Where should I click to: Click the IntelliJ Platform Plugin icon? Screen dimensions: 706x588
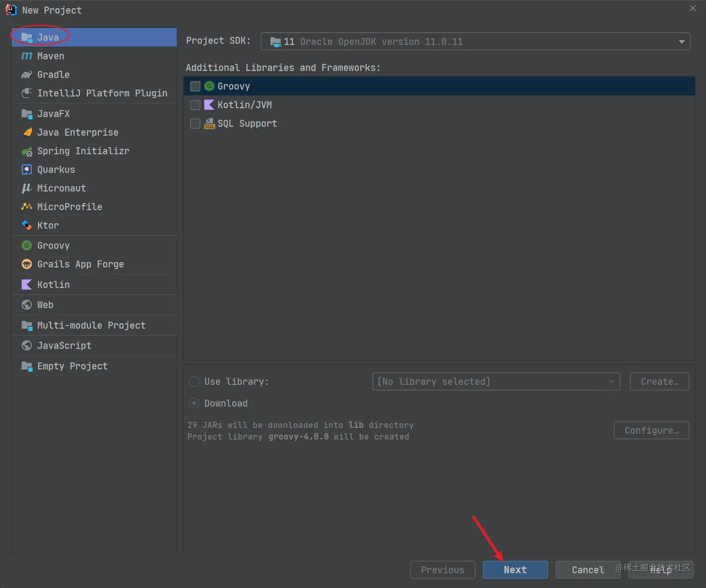pos(27,93)
